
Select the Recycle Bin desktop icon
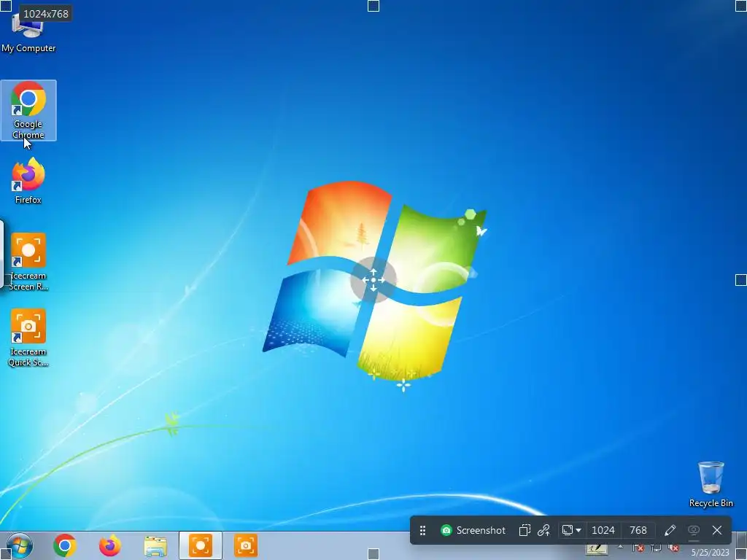tap(711, 484)
